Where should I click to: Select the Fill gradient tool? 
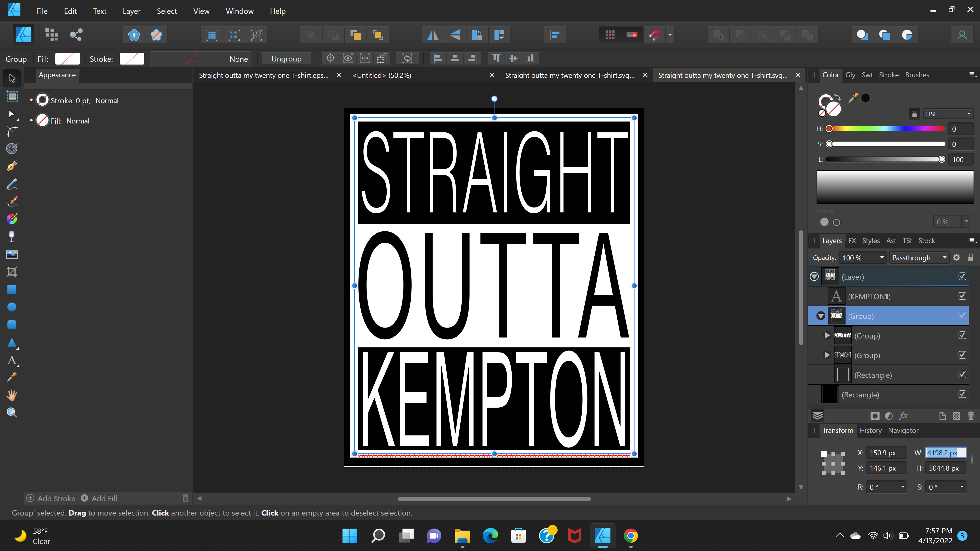pos(12,219)
